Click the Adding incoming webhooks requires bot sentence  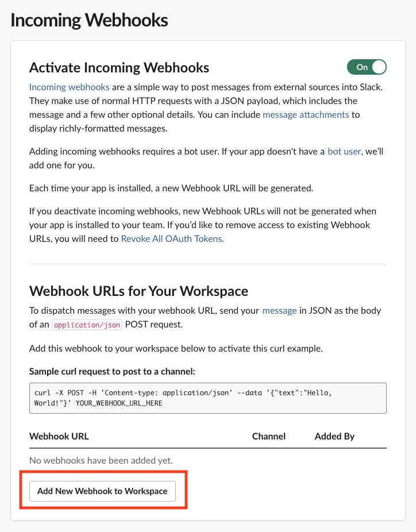point(206,158)
